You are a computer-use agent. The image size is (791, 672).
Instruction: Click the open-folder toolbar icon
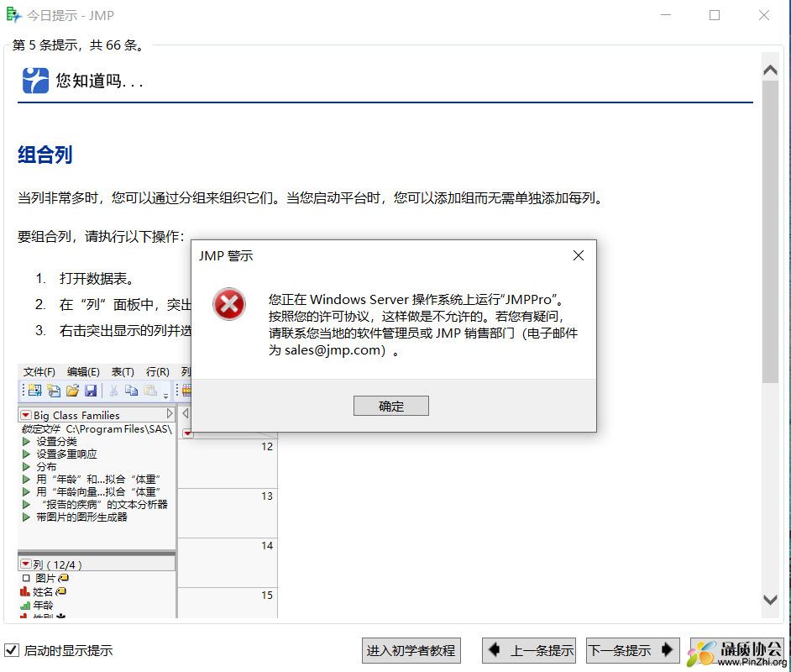(x=73, y=390)
